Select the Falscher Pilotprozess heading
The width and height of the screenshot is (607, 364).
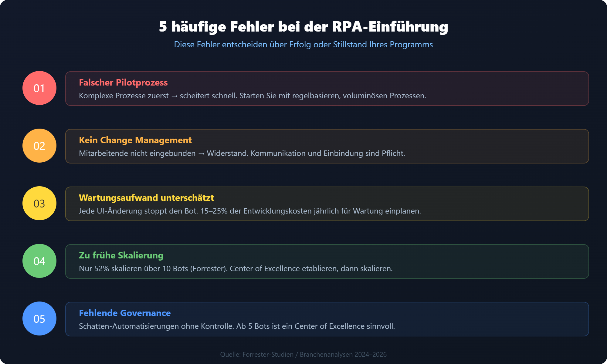[x=123, y=83]
